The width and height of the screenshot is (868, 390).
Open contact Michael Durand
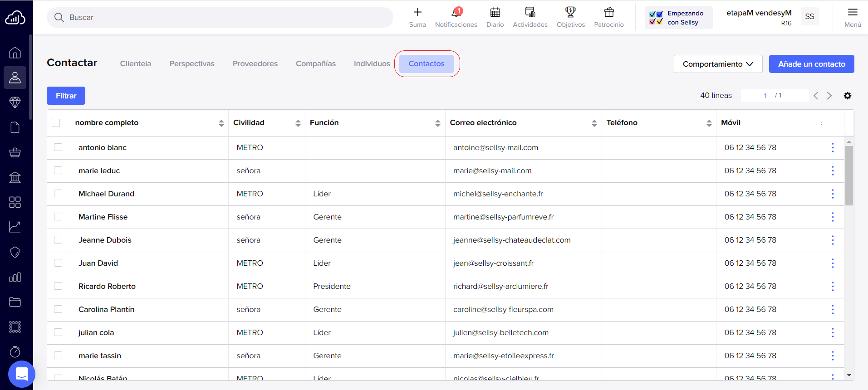click(106, 194)
